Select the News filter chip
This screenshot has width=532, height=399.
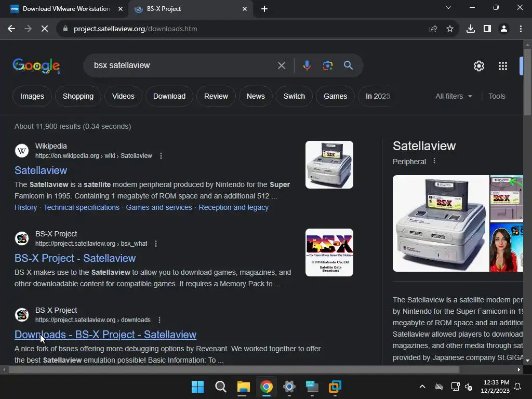pos(256,96)
